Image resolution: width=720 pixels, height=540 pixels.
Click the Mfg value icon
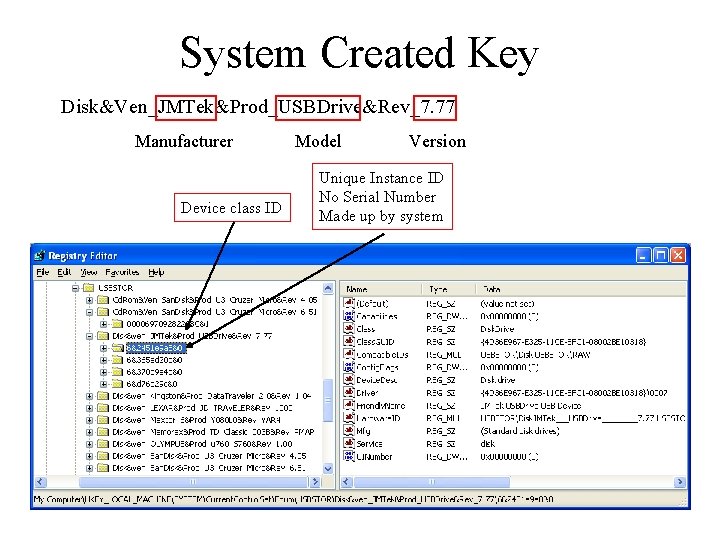[349, 431]
